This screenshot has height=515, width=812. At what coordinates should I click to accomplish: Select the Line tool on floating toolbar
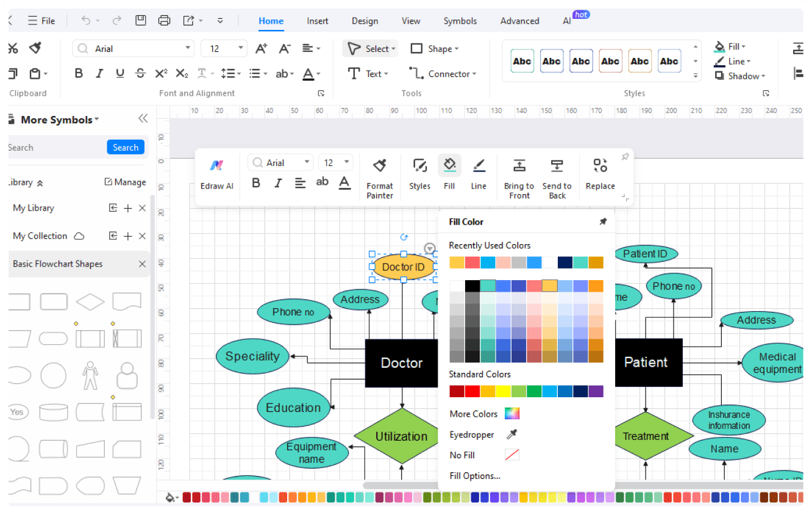click(479, 174)
